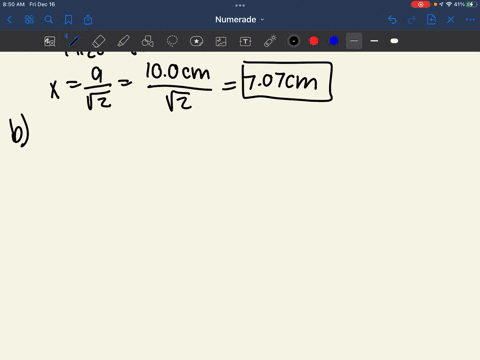
Task: Open the Numerade title dropdown
Action: [239, 20]
